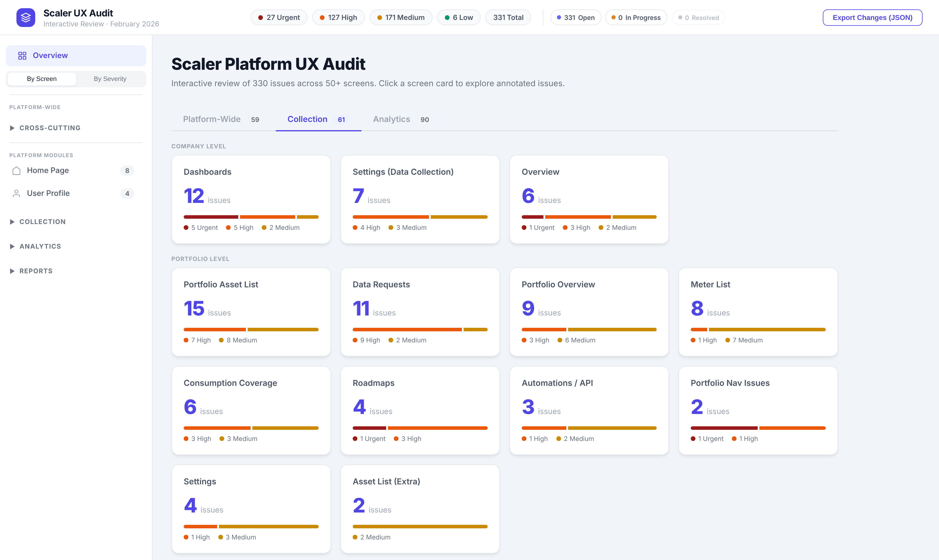Open the Consumption Coverage card
Image resolution: width=939 pixels, height=560 pixels.
[251, 410]
